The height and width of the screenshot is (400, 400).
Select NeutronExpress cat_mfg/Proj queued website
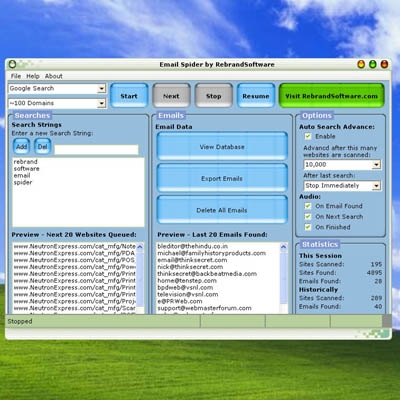tap(75, 301)
